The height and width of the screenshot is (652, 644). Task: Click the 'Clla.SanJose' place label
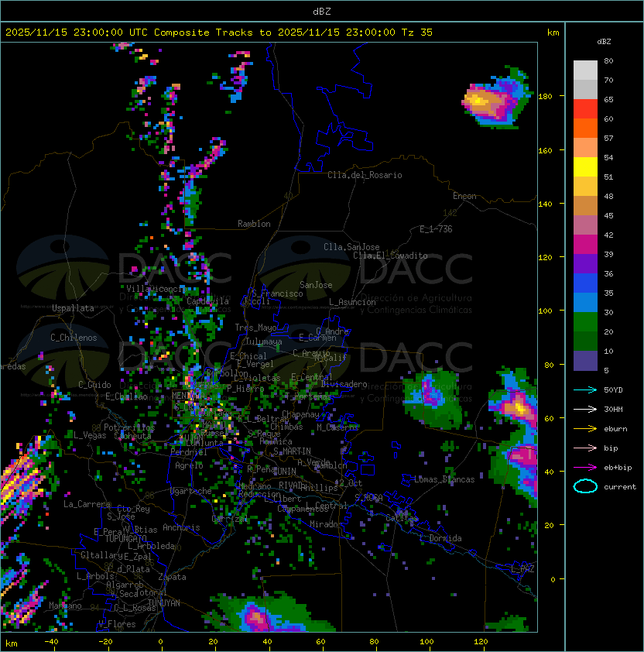pyautogui.click(x=351, y=247)
